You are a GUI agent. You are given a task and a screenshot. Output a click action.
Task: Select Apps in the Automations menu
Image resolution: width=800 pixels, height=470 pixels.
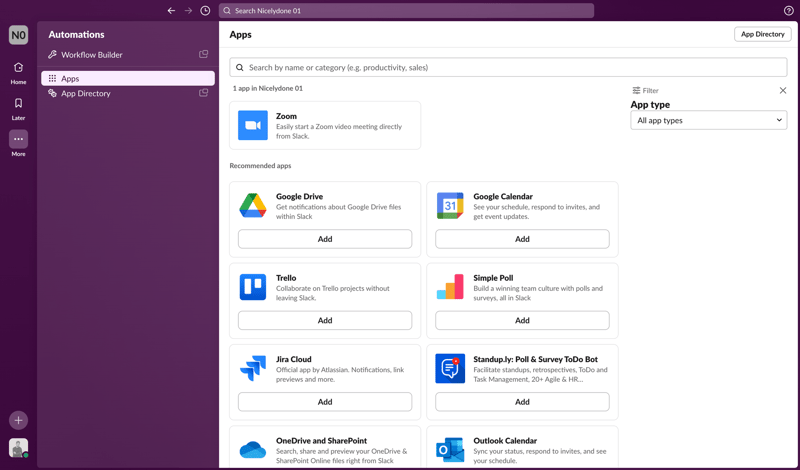pos(128,79)
